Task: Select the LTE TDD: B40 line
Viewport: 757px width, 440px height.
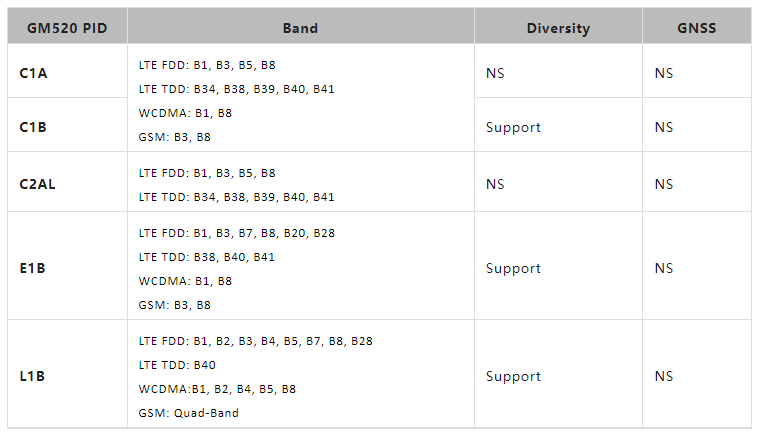Action: click(x=177, y=365)
